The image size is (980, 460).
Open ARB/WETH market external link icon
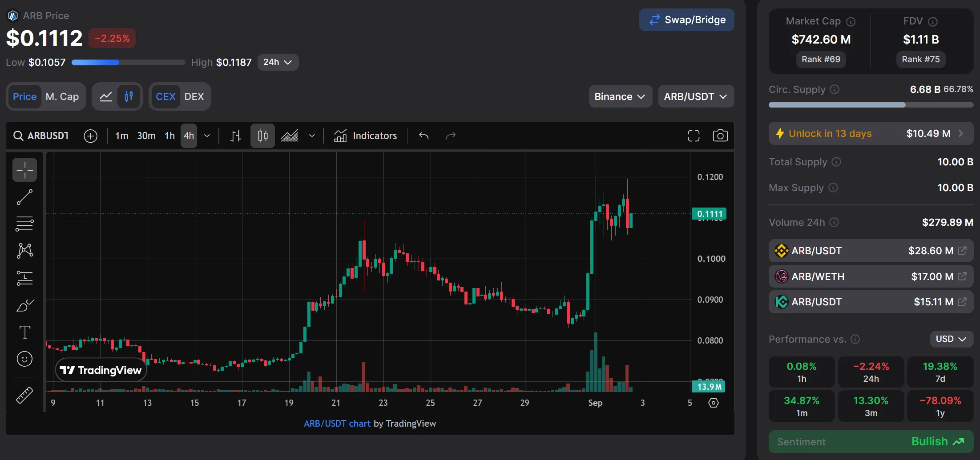[x=962, y=276]
